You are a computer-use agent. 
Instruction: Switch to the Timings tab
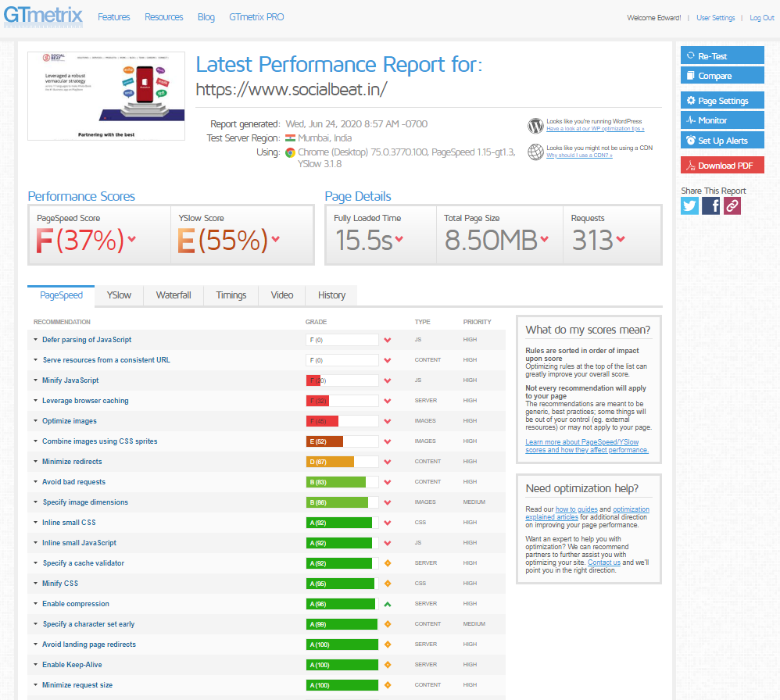click(231, 295)
